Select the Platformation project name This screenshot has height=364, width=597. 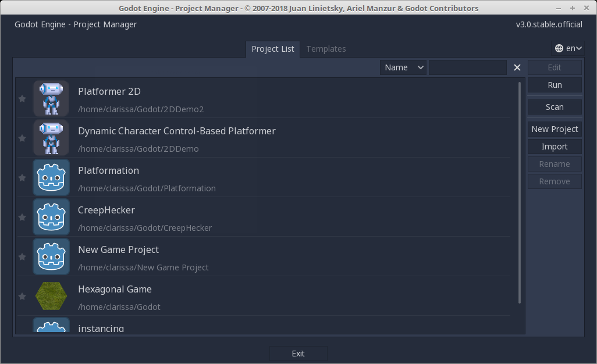(x=108, y=171)
